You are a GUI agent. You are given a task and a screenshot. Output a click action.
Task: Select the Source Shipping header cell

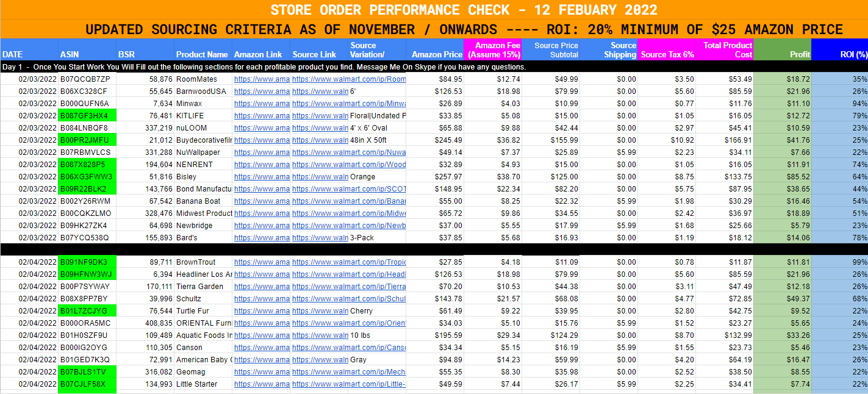click(609, 49)
